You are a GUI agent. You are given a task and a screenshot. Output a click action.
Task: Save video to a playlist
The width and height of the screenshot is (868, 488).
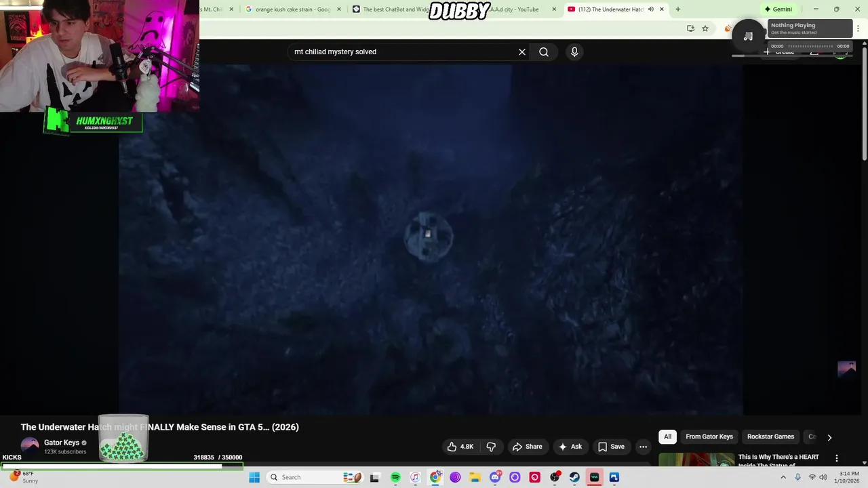(611, 447)
